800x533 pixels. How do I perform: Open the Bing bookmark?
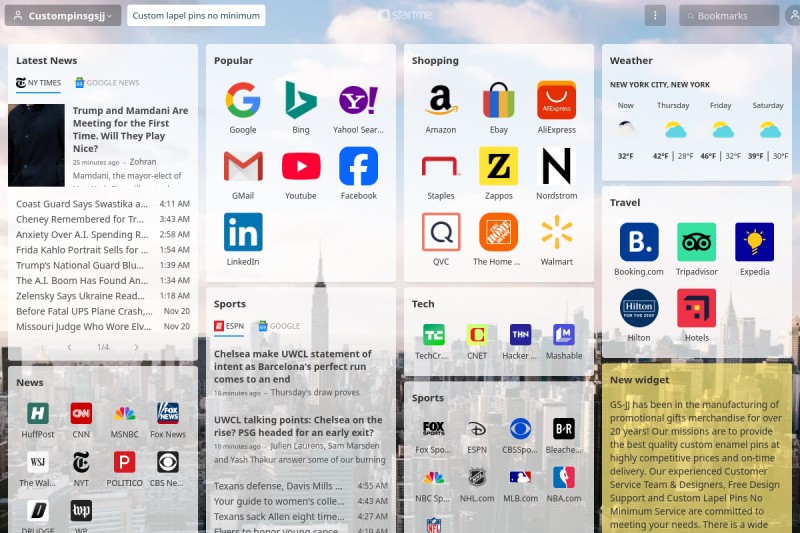301,100
